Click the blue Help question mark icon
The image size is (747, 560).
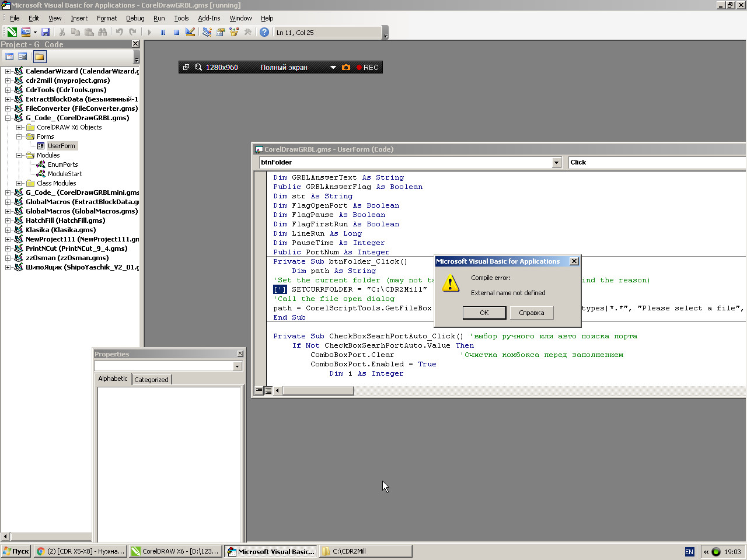[x=264, y=33]
